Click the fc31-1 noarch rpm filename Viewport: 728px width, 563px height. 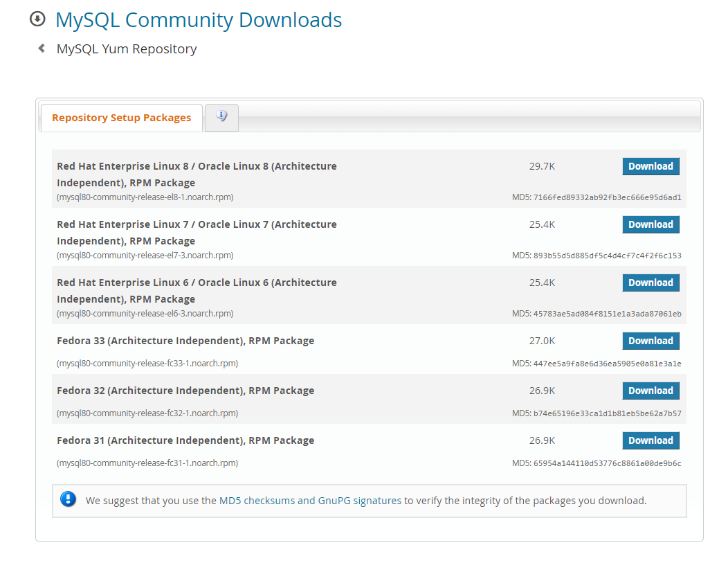pyautogui.click(x=147, y=463)
